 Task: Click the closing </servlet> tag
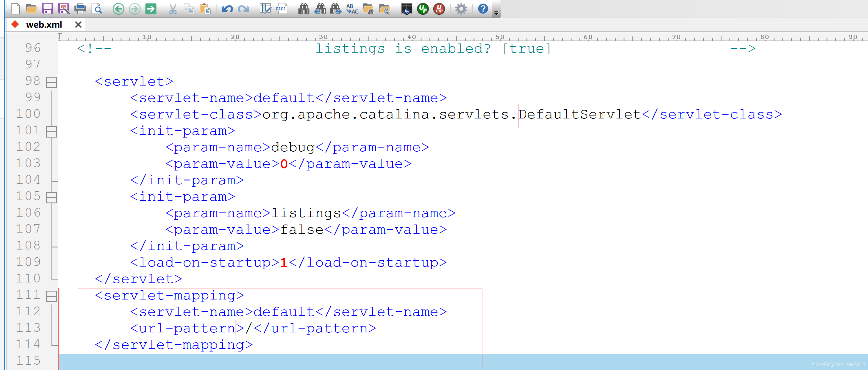(x=139, y=279)
